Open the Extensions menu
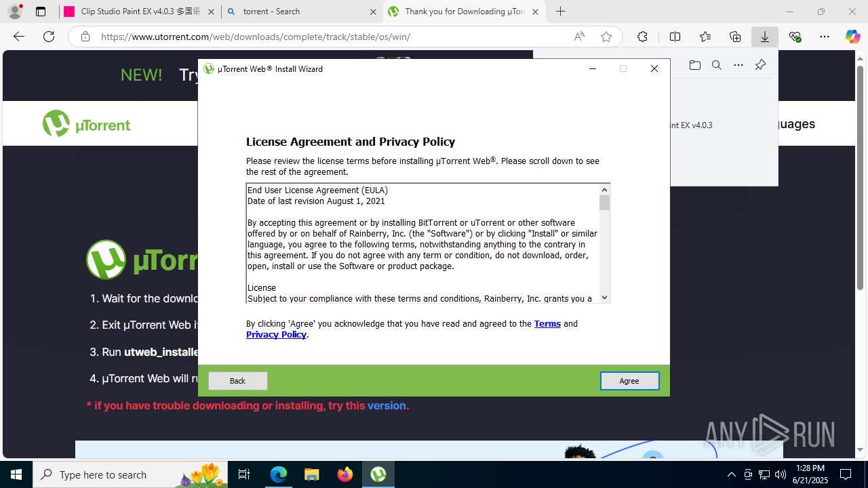This screenshot has height=488, width=868. (642, 37)
